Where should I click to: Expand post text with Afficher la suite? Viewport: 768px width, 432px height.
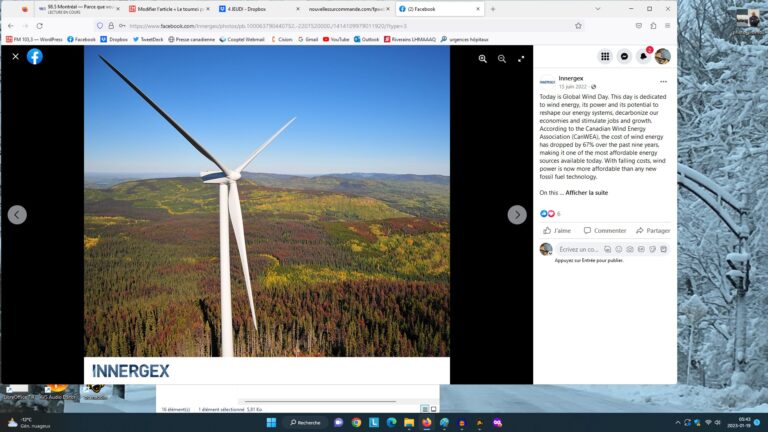pos(586,192)
